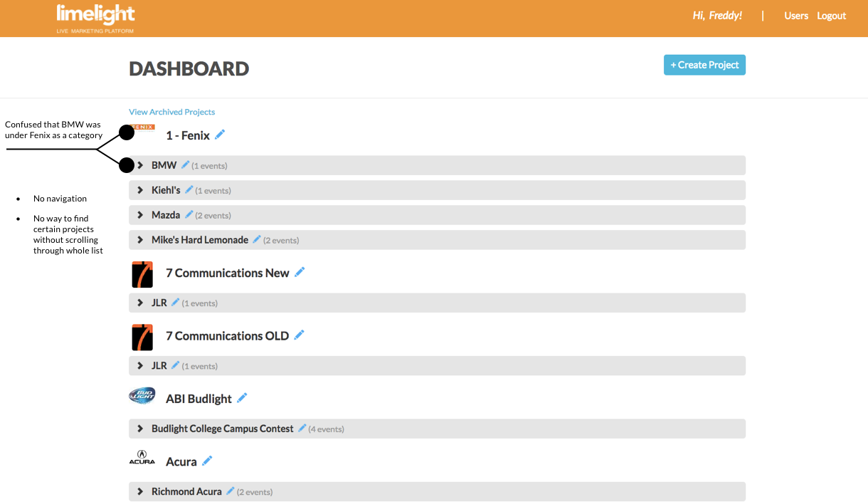Expand Budlight College Campus Contest row
868x502 pixels.
[140, 429]
